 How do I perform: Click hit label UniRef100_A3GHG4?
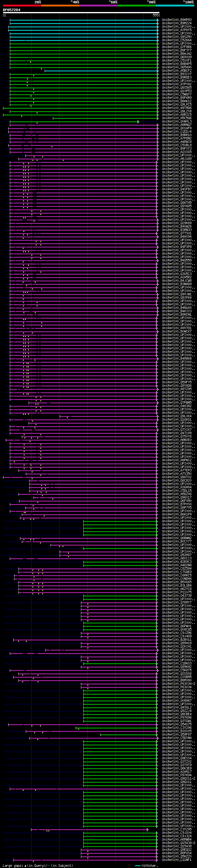tap(176, 487)
